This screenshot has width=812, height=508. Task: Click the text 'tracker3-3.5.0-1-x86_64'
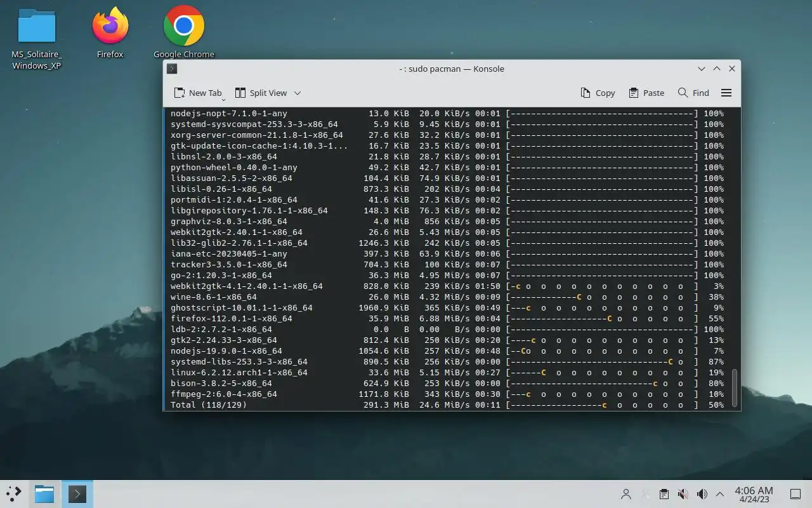coord(229,265)
